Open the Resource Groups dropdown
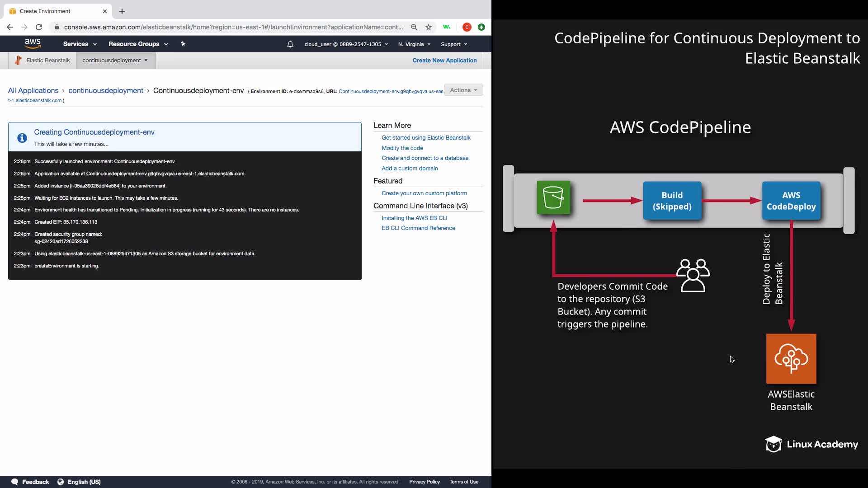 tap(138, 44)
